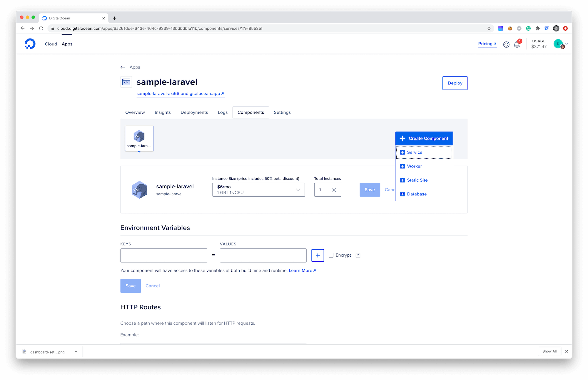Click the back arrow next to Apps

click(x=123, y=67)
